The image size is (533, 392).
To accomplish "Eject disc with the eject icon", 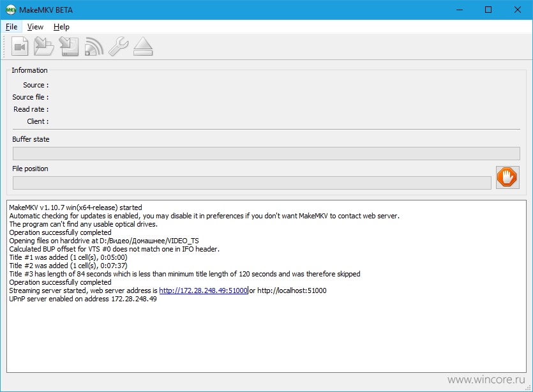I will click(x=143, y=46).
